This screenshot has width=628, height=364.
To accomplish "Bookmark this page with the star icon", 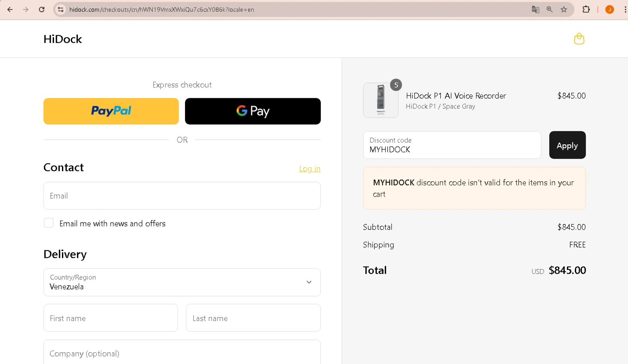I will 564,9.
